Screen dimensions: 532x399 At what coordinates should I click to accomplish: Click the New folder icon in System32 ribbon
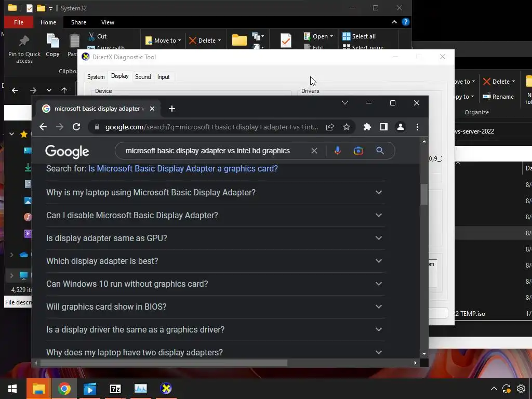click(x=239, y=40)
